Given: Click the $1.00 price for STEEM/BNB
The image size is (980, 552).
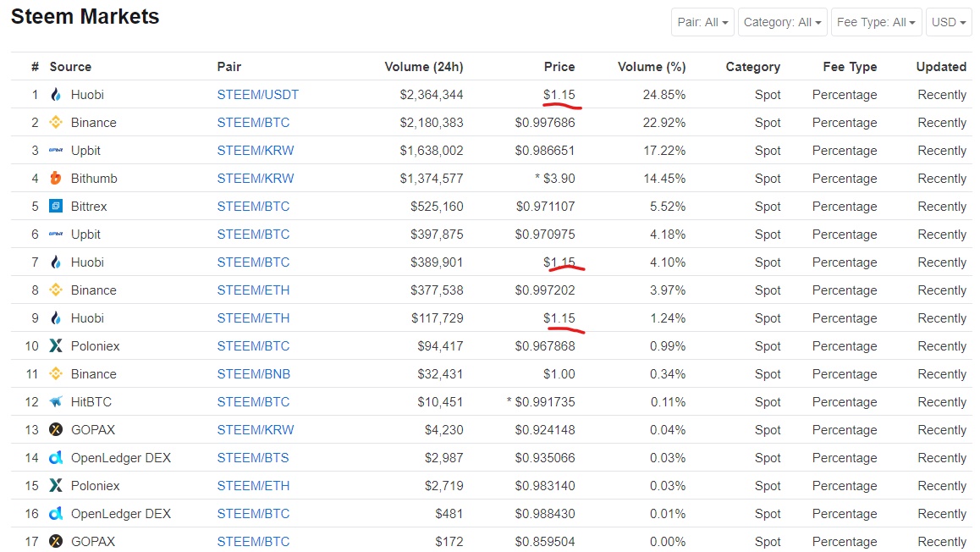Looking at the screenshot, I should 559,374.
